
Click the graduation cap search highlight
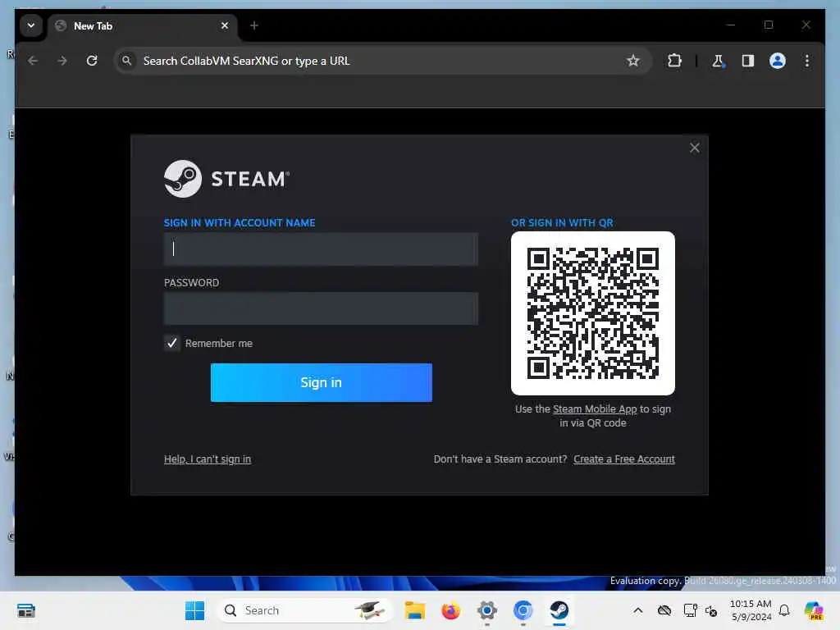click(369, 610)
